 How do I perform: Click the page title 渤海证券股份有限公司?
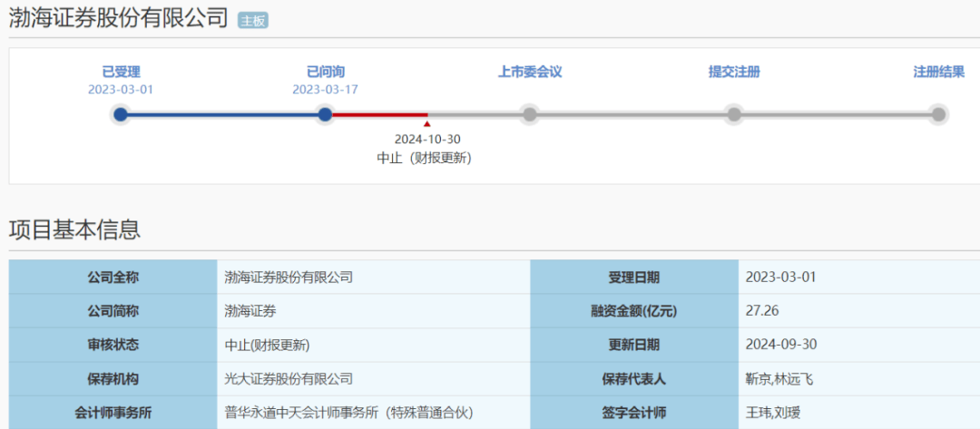118,19
